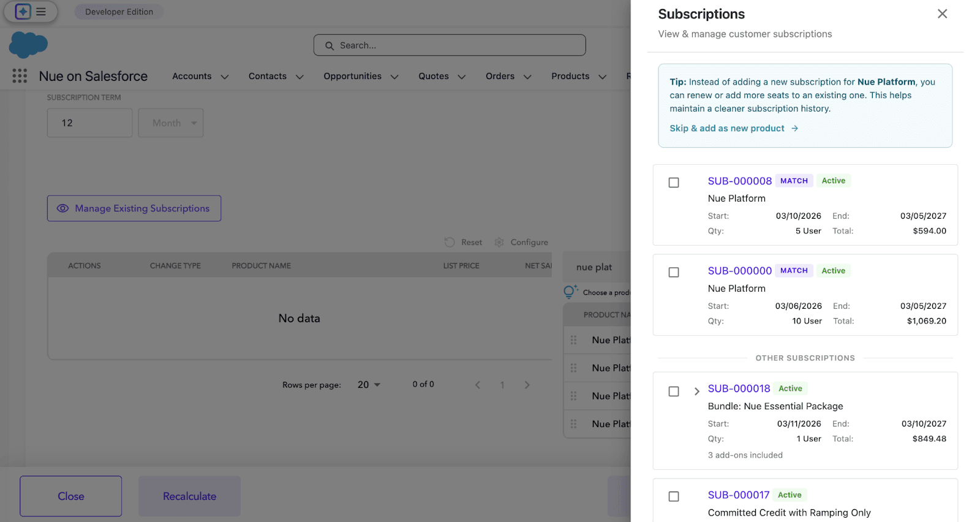The height and width of the screenshot is (522, 980).
Task: Click the 3 add-ons included text
Action: point(745,455)
